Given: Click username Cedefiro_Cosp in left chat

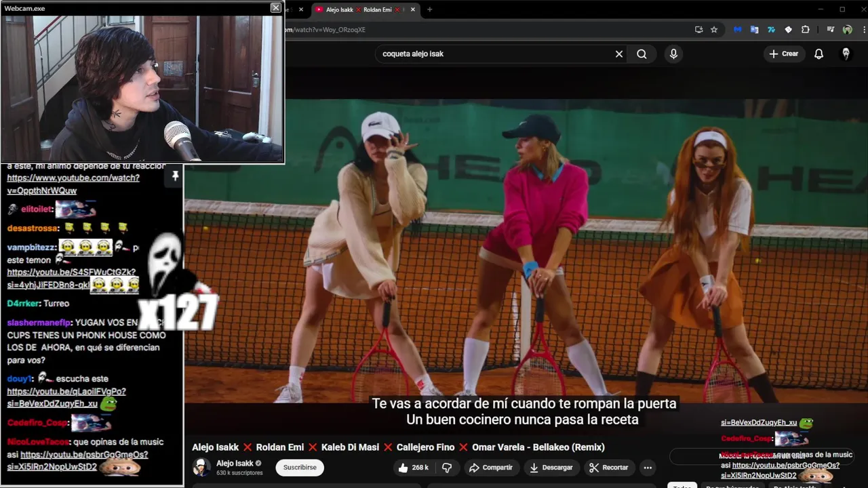Looking at the screenshot, I should [x=37, y=422].
